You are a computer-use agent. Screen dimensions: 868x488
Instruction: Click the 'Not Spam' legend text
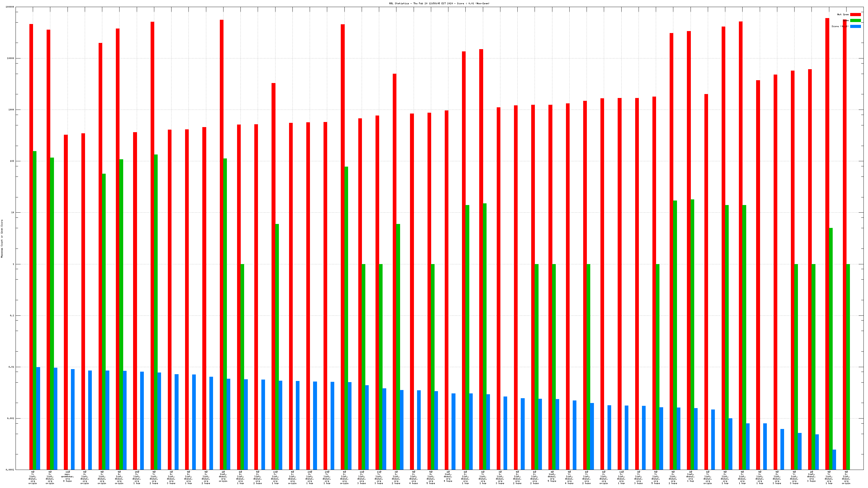click(x=843, y=14)
